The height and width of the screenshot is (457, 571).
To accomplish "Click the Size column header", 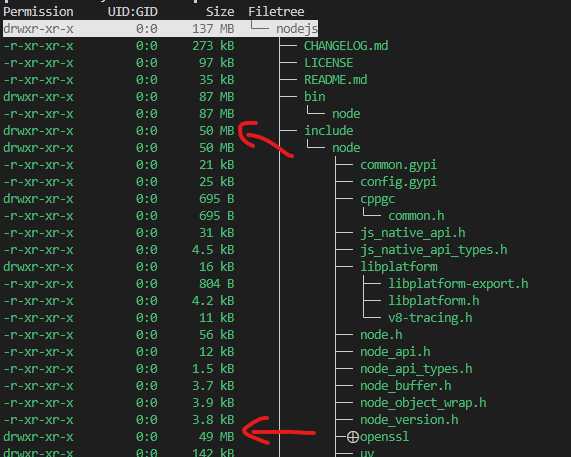I will click(220, 12).
